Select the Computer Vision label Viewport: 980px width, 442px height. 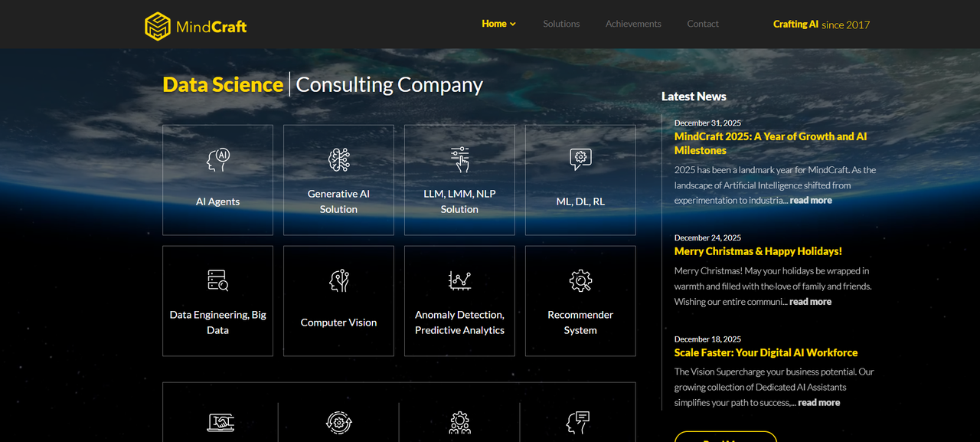[x=338, y=322]
